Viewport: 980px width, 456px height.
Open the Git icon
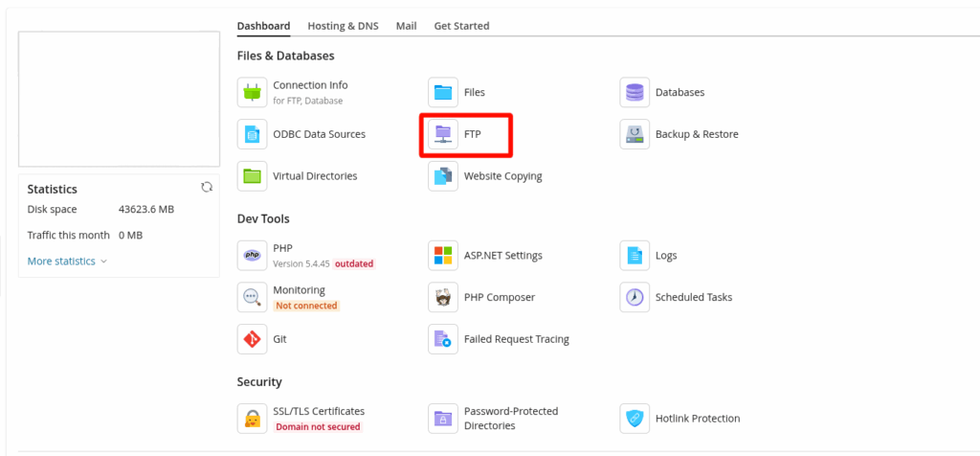pos(253,339)
